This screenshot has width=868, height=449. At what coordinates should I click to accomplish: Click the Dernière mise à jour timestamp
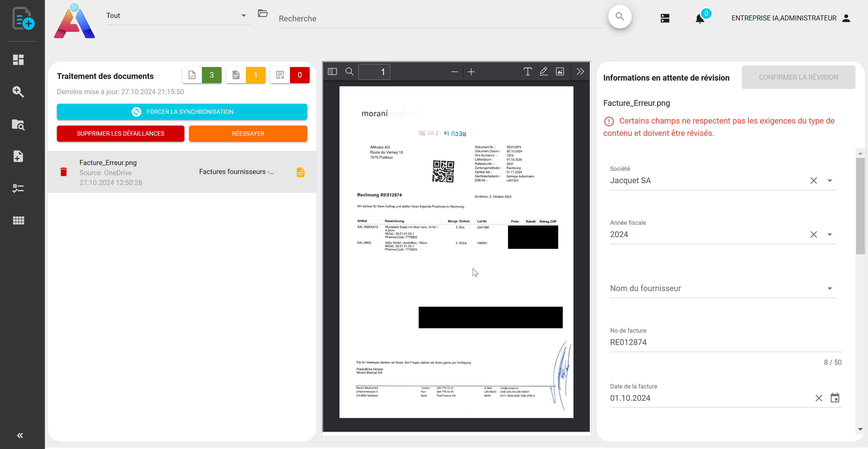[x=120, y=92]
